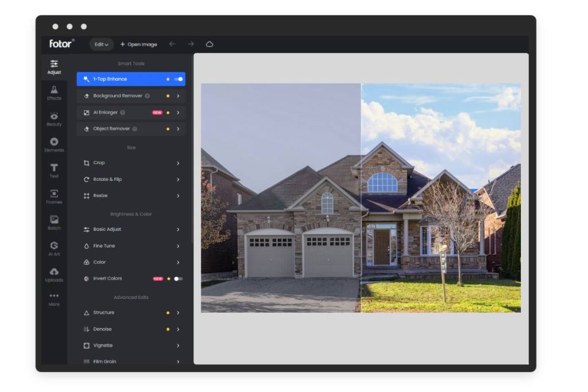Open the Uploads sidebar icon

54,274
